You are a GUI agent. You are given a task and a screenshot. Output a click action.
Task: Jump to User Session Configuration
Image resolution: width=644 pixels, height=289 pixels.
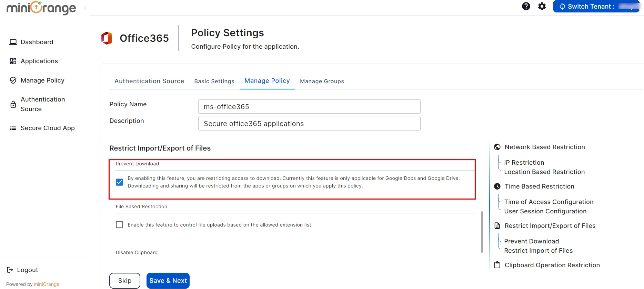[x=545, y=211]
